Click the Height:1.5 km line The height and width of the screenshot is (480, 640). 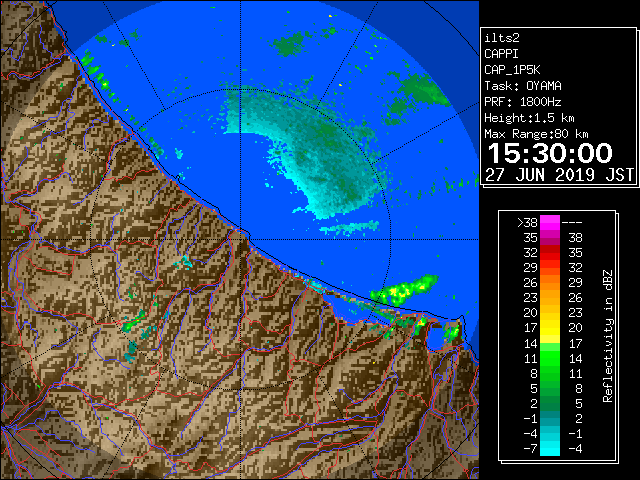pos(529,118)
